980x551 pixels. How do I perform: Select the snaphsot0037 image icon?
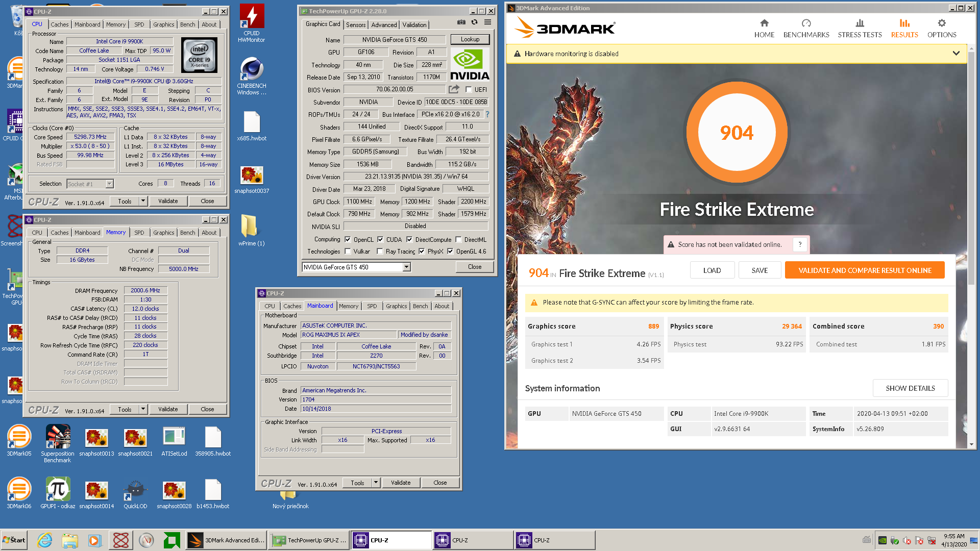[x=252, y=180]
